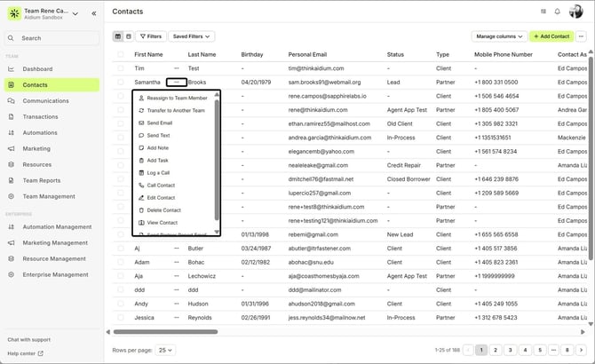The height and width of the screenshot is (364, 595).
Task: Click the Add Contact button
Action: 551,36
